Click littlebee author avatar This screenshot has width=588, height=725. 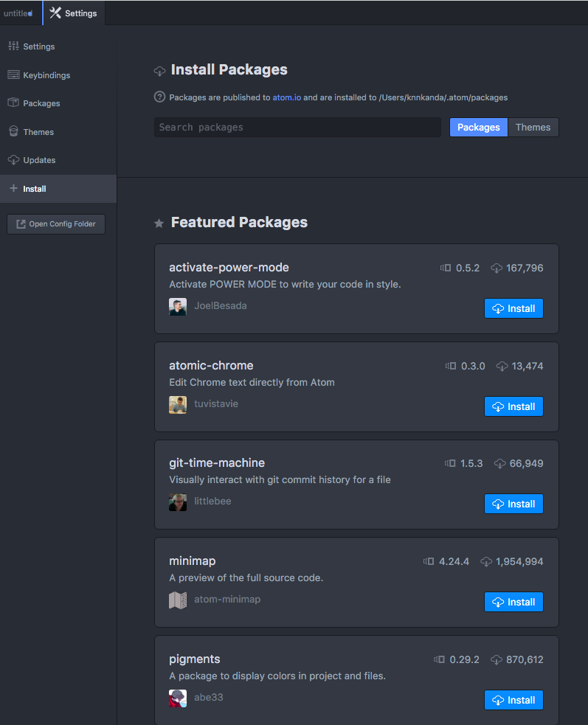coord(178,502)
